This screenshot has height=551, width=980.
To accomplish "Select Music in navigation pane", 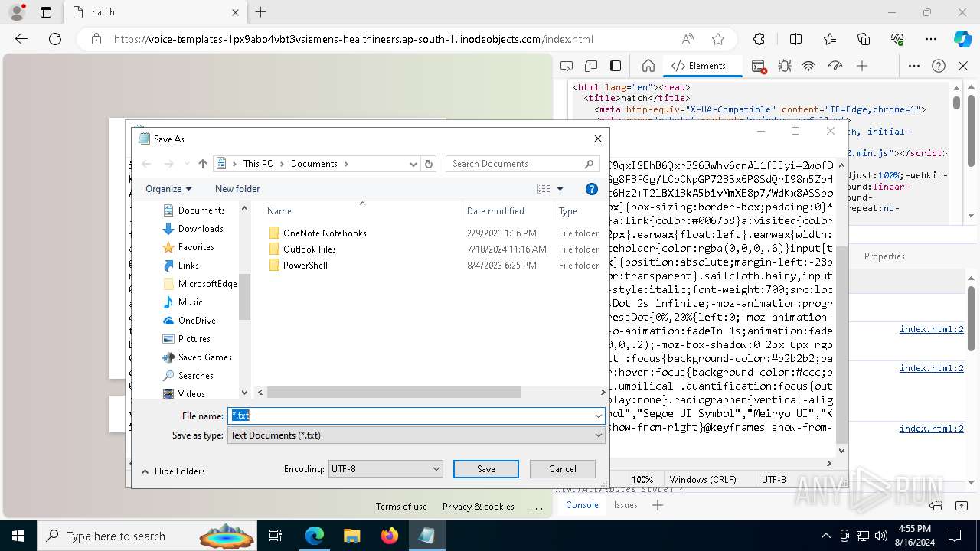I will click(190, 302).
